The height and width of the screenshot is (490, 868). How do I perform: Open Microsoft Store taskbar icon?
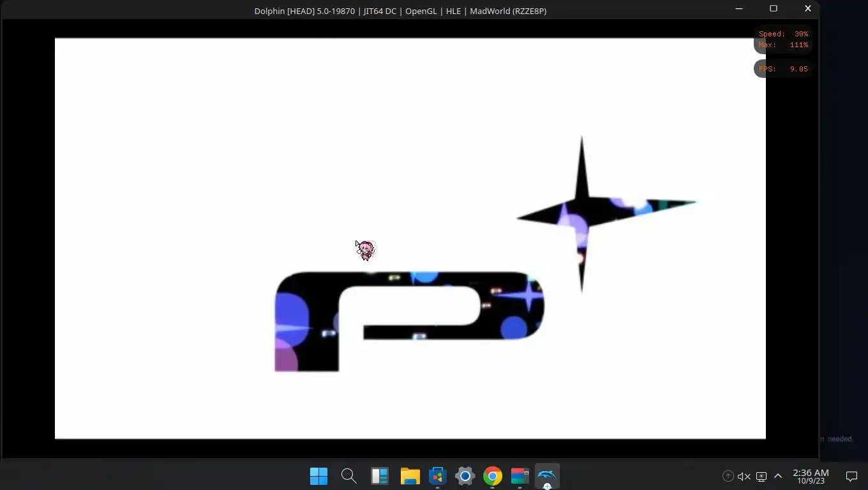(437, 476)
